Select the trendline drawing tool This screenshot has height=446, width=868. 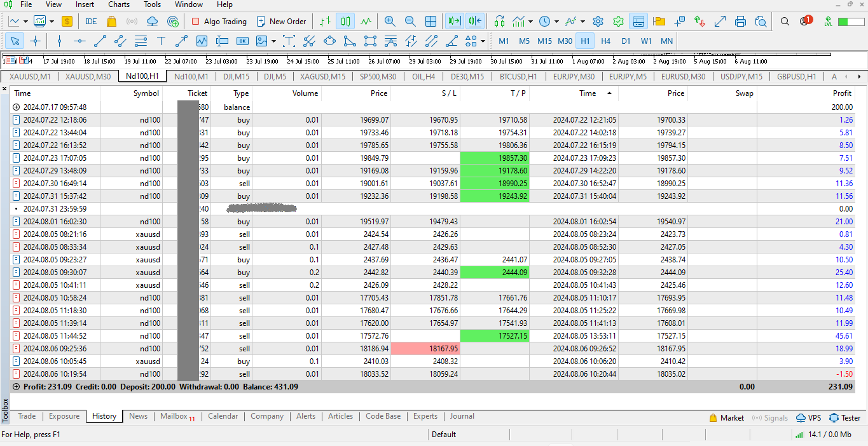(x=100, y=41)
